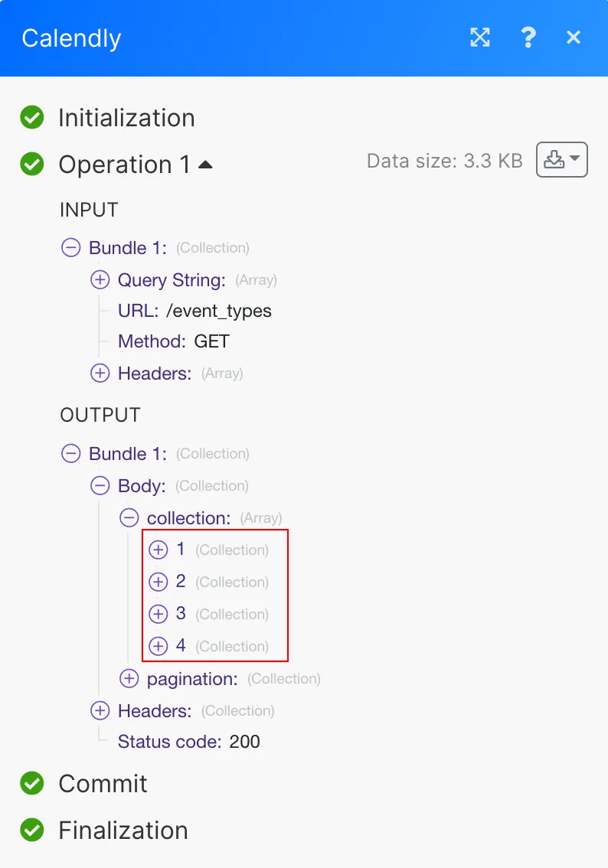Open the help question mark icon
The image size is (608, 868).
coord(528,38)
